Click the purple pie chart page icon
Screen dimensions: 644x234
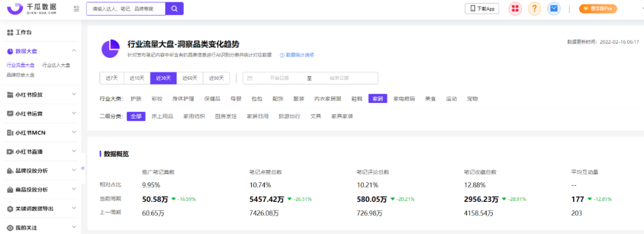(x=110, y=48)
